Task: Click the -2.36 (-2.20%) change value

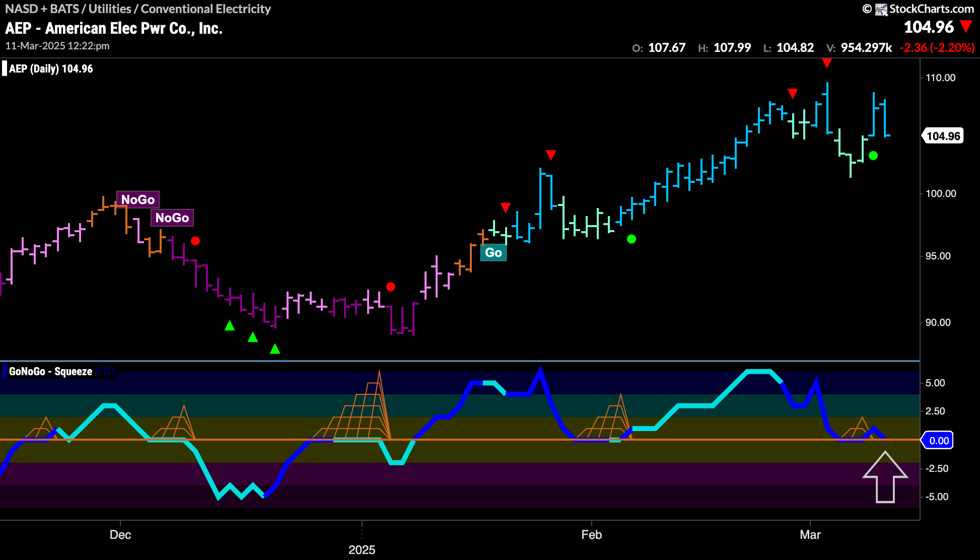Action: tap(937, 48)
